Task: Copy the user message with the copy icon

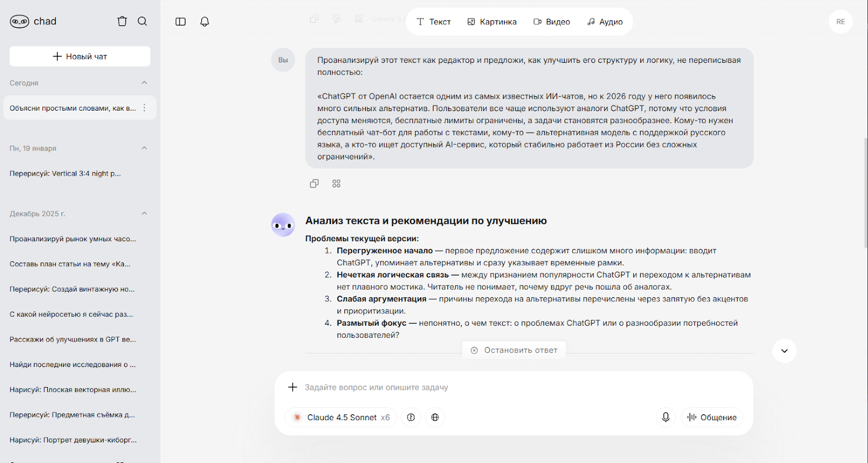Action: pos(314,184)
